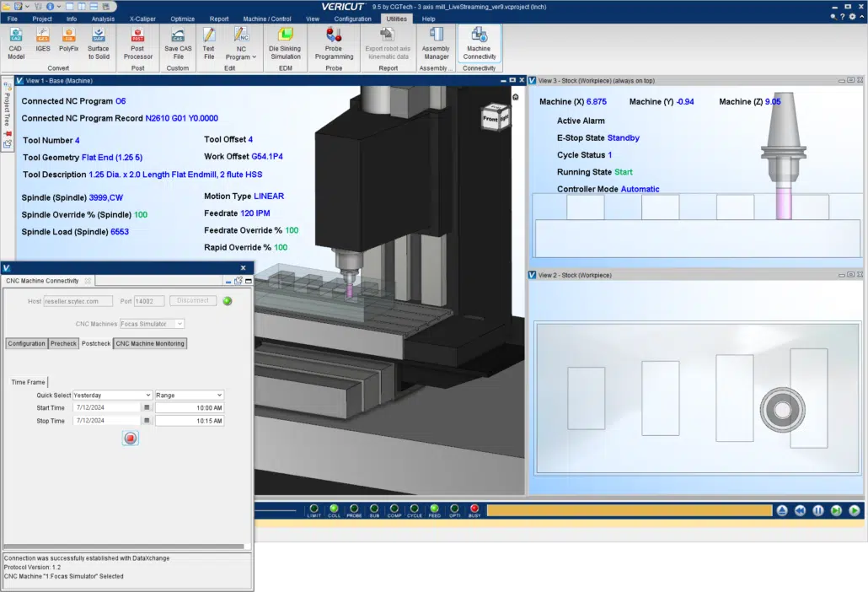Image resolution: width=868 pixels, height=592 pixels.
Task: Toggle the PROBE status light
Action: click(354, 510)
